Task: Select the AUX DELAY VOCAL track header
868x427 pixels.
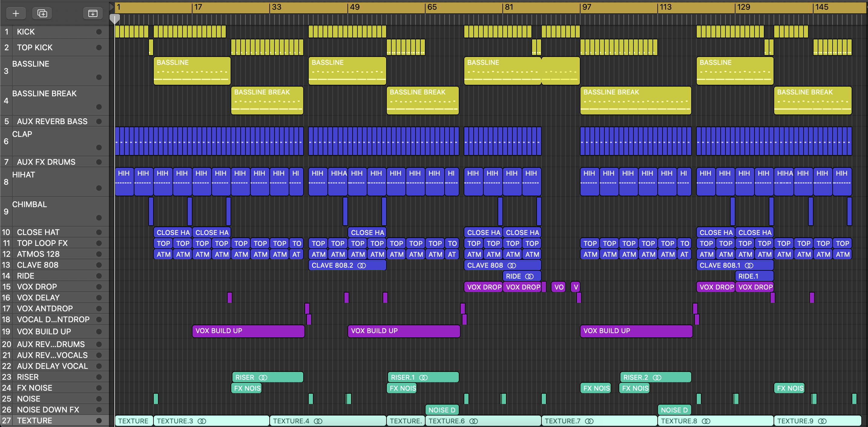Action: click(x=54, y=366)
